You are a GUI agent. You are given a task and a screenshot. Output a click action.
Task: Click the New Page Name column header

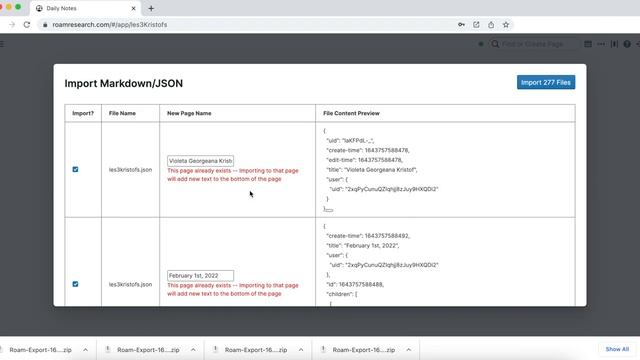point(189,113)
